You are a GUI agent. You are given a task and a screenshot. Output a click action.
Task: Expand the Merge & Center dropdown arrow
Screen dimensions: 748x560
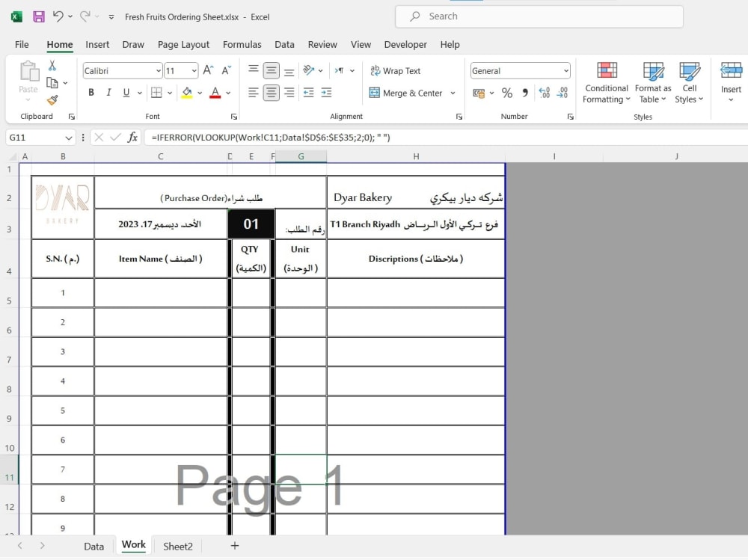[x=453, y=93]
